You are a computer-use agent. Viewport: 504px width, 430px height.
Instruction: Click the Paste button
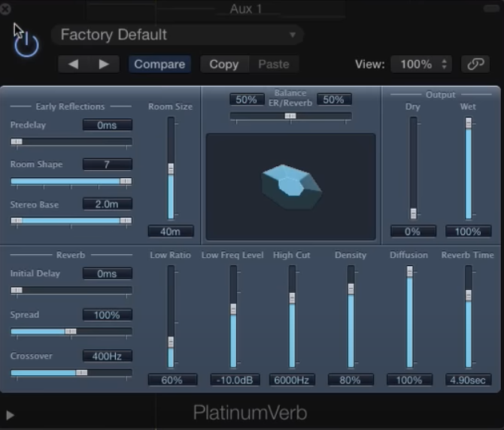[274, 65]
